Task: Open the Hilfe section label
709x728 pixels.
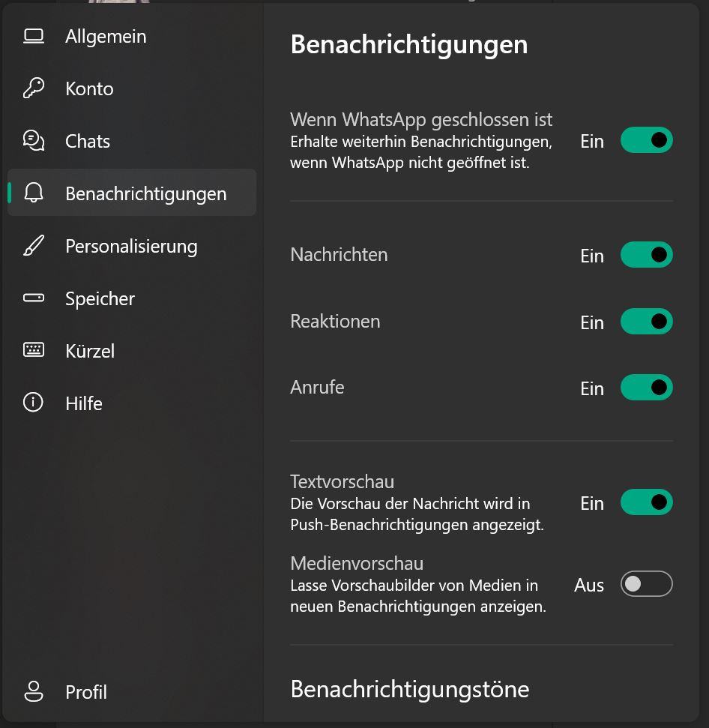Action: pos(84,403)
